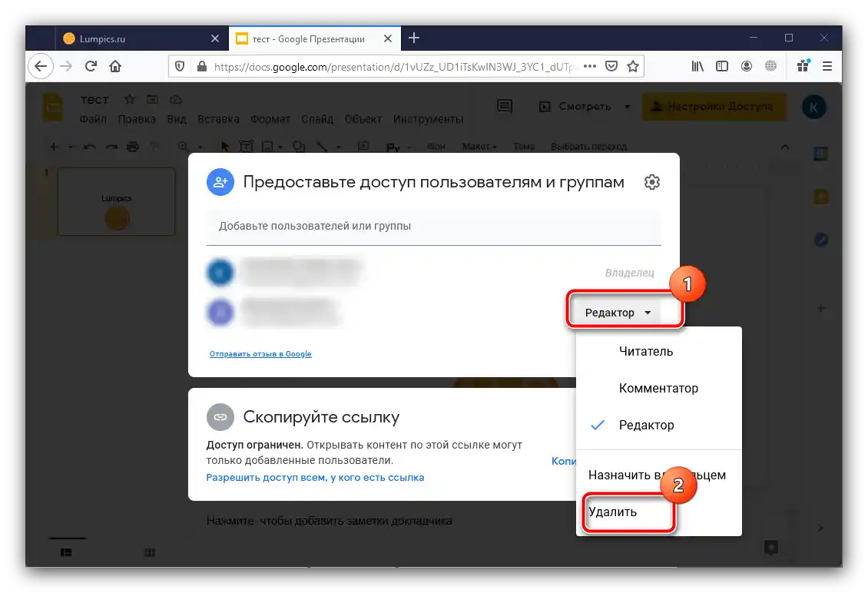Open the Firefox hamburger menu

827,66
